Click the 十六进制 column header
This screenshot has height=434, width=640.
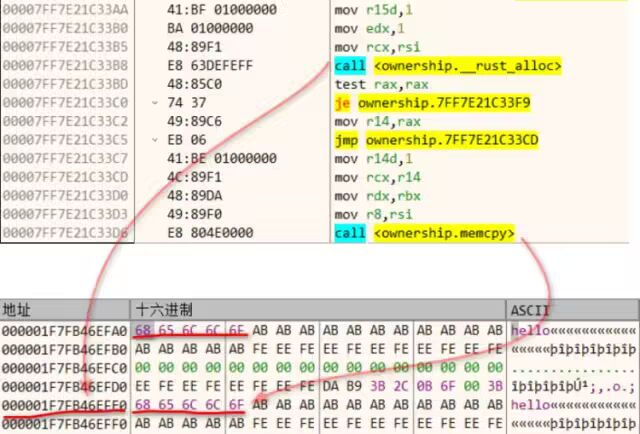[x=165, y=310]
